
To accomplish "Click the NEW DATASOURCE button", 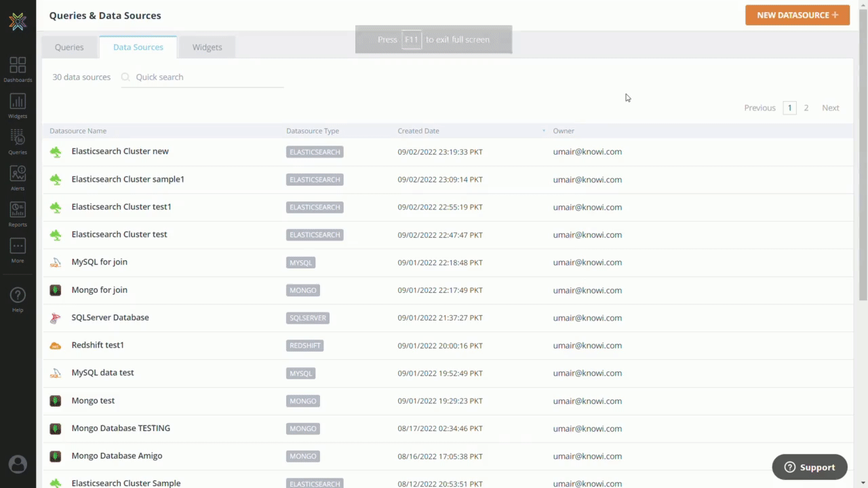I will (x=797, y=15).
